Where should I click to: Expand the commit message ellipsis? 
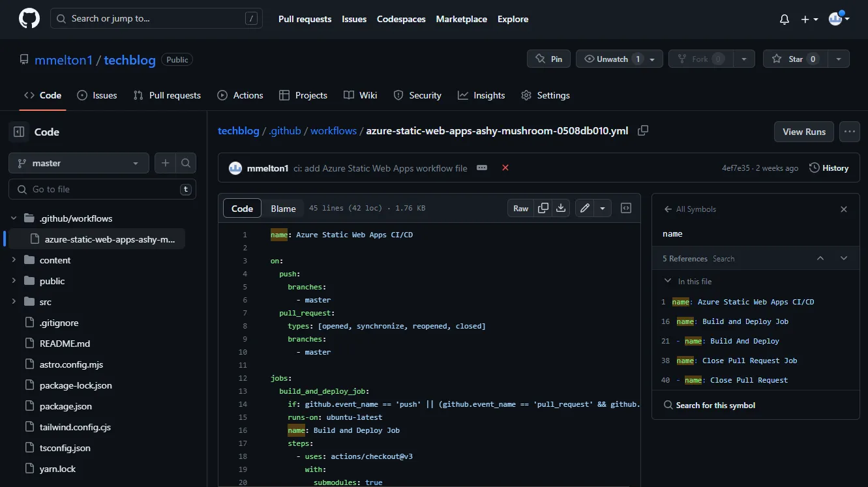pyautogui.click(x=482, y=168)
